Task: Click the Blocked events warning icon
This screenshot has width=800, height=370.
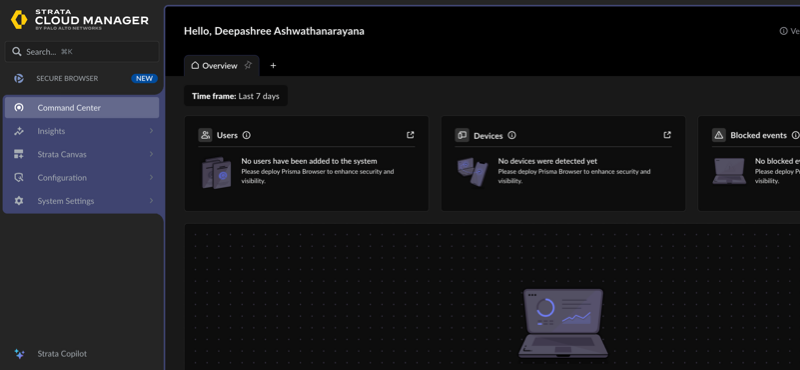Action: (x=719, y=135)
